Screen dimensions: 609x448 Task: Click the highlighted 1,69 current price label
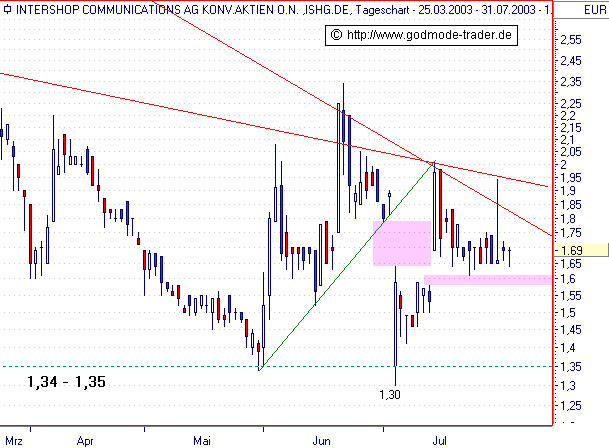[581, 250]
